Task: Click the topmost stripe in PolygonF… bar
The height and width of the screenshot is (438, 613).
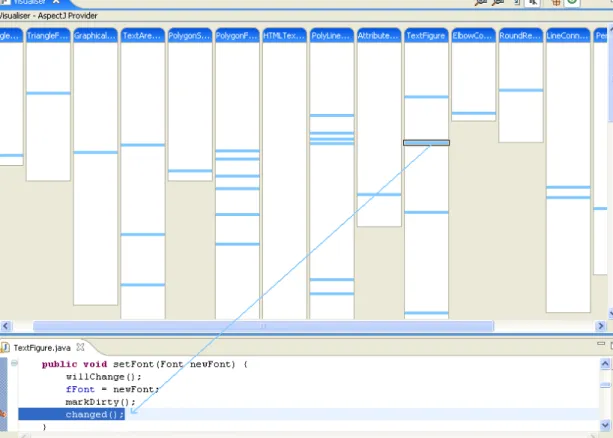Action: [237, 151]
